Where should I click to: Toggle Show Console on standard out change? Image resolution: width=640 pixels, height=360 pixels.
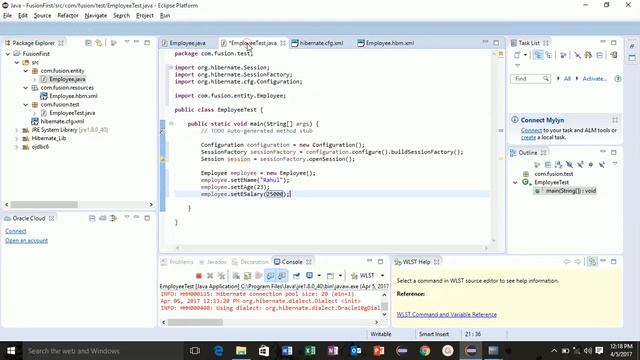click(270, 276)
